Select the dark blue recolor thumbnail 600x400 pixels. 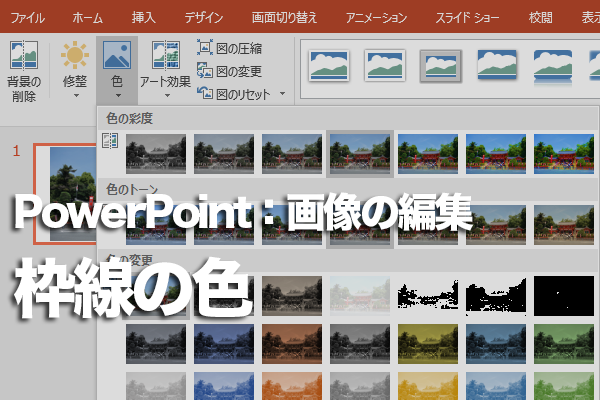tap(224, 344)
